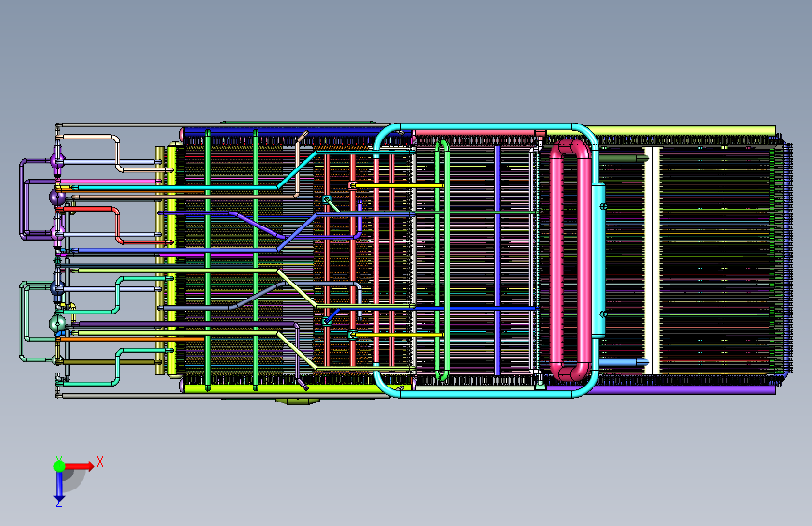
Task: Select the pale yellow header pipe along top right
Action: [683, 131]
